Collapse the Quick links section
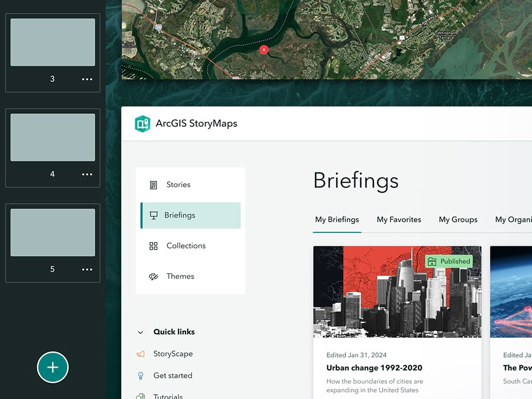 click(x=140, y=332)
